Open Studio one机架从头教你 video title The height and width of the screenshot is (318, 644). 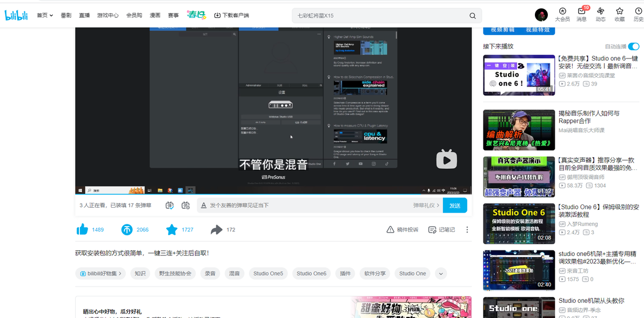(592, 300)
